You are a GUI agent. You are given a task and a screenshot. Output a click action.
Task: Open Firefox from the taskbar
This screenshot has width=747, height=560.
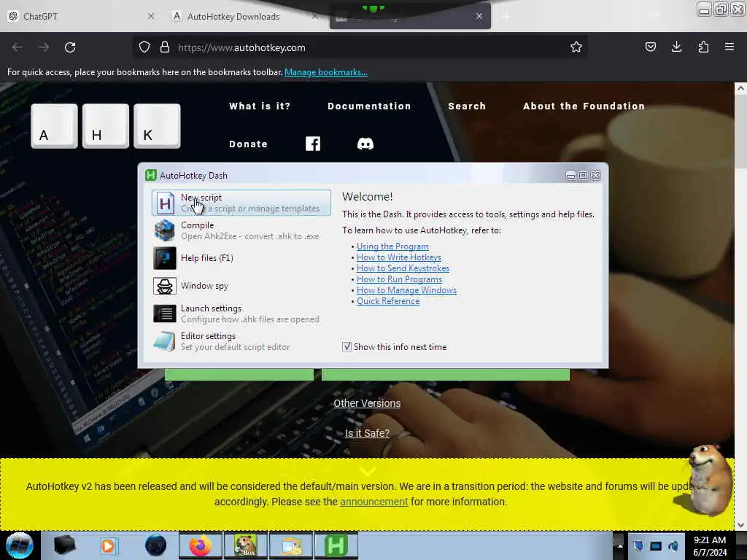(x=201, y=545)
